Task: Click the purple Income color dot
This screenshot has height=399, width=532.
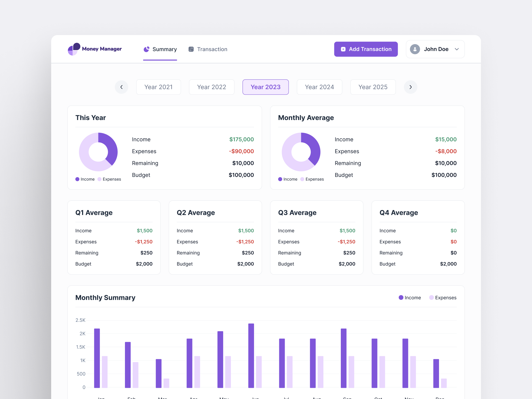Action: pyautogui.click(x=77, y=179)
